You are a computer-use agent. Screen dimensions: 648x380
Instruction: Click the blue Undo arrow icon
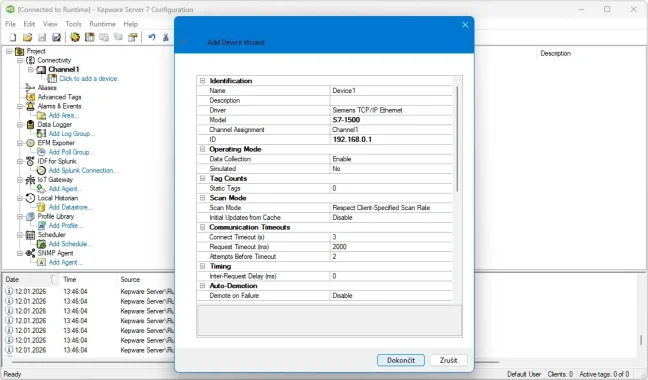coord(152,37)
